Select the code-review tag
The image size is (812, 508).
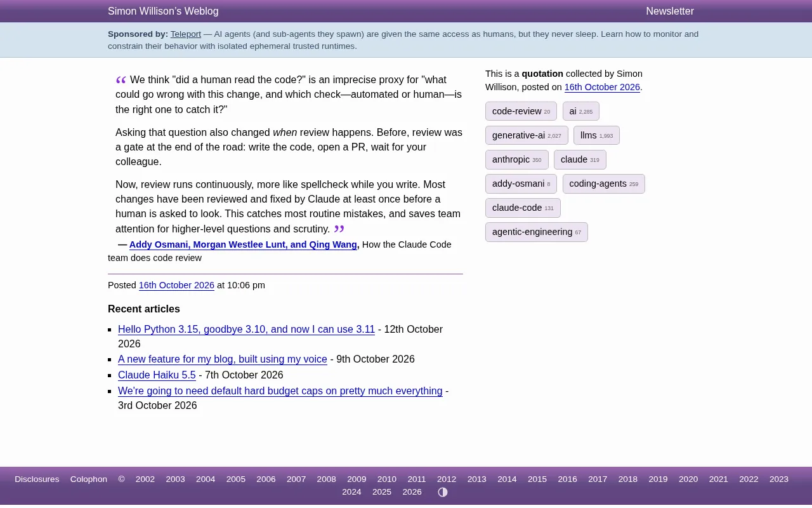(521, 111)
